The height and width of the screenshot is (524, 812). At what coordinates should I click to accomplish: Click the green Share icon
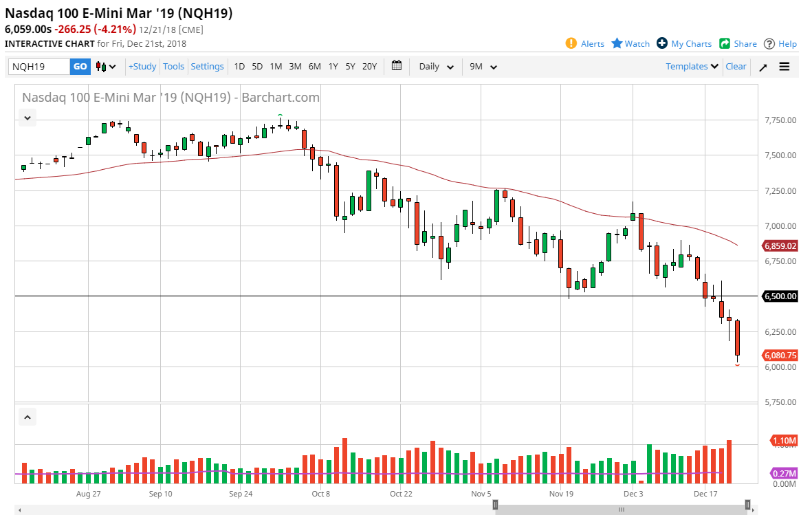723,43
